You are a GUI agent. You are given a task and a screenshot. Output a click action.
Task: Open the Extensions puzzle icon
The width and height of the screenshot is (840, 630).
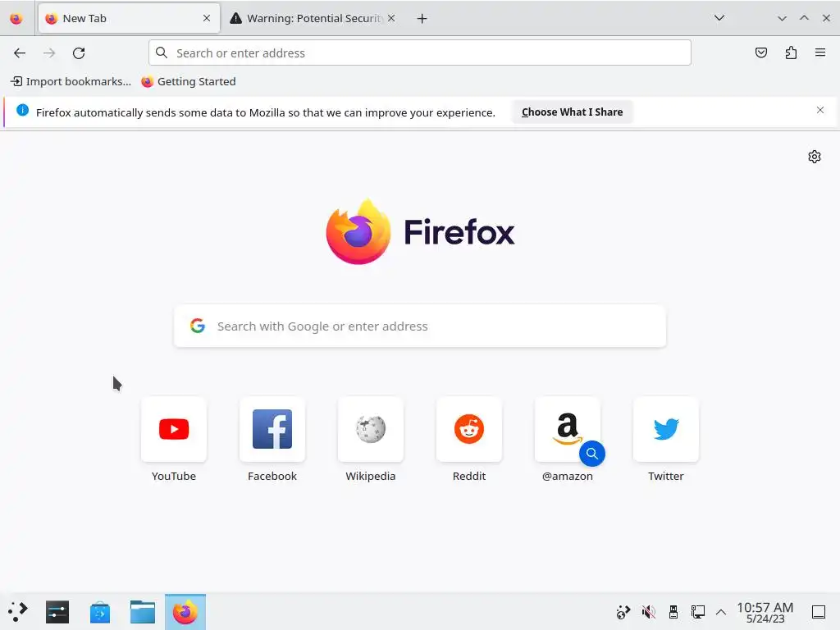coord(791,52)
